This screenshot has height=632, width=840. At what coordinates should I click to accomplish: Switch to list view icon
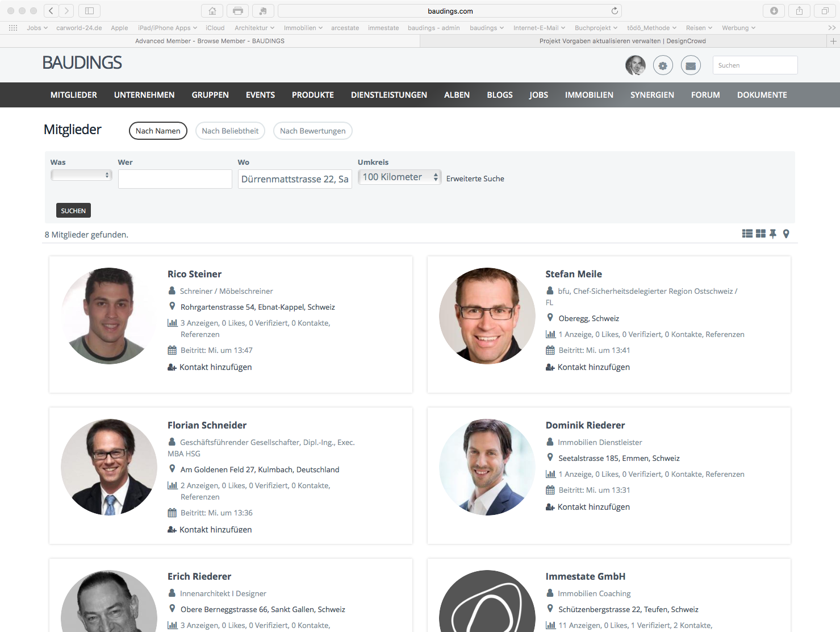pyautogui.click(x=747, y=234)
